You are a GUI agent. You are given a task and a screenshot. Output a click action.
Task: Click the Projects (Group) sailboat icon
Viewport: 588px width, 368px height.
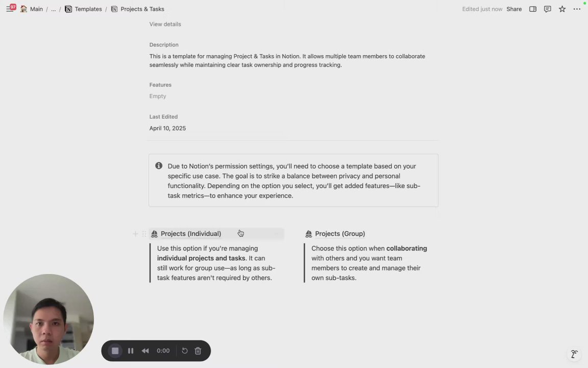tap(308, 234)
